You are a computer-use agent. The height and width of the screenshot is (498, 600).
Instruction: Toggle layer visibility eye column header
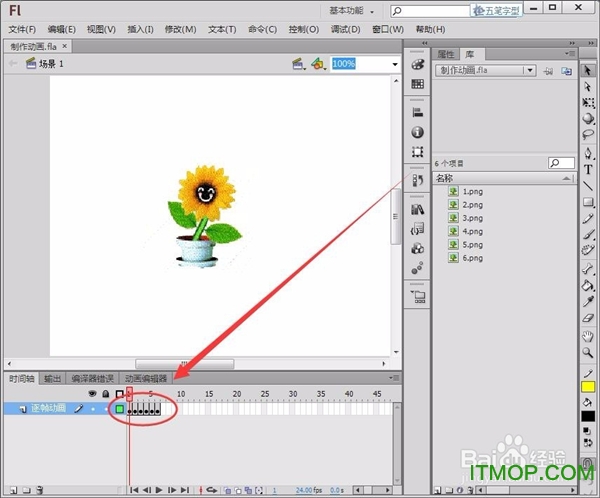coord(92,394)
